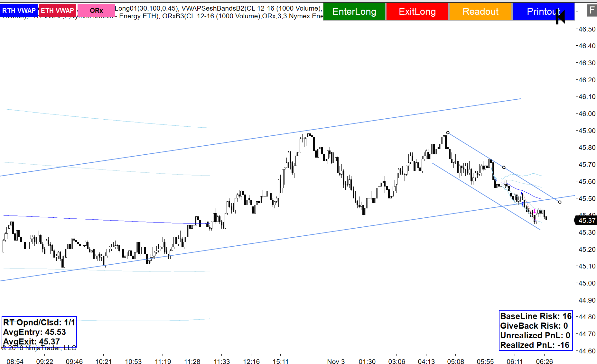
Task: Click the Realized PnL: -16 readout
Action: pyautogui.click(x=535, y=345)
